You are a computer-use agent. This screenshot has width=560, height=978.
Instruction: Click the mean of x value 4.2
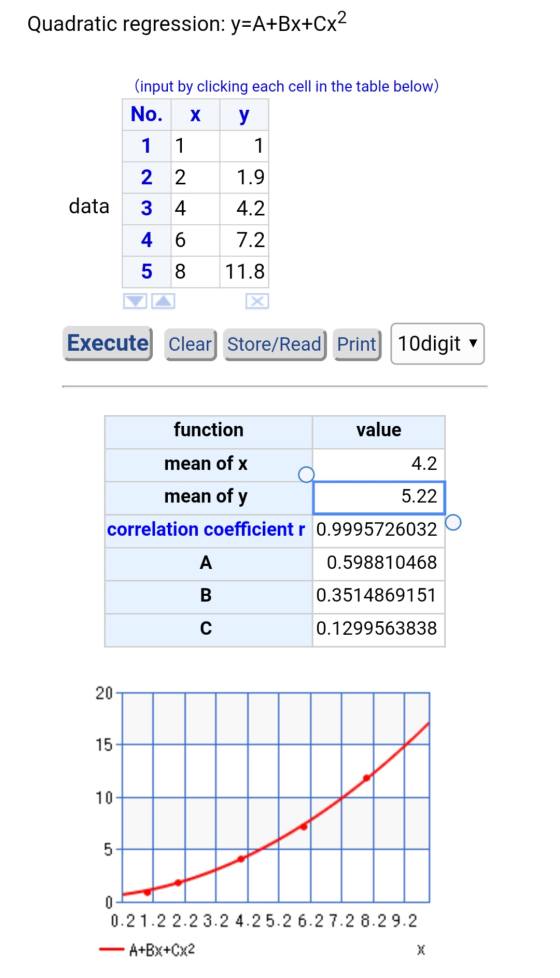pyautogui.click(x=379, y=464)
